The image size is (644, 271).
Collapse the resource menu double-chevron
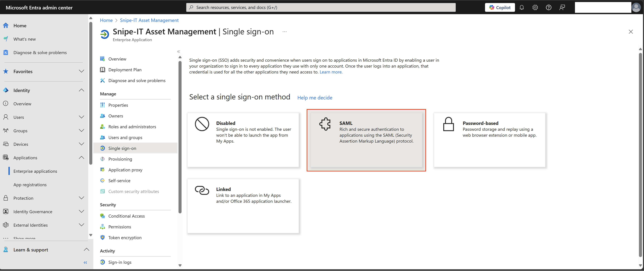pyautogui.click(x=179, y=52)
